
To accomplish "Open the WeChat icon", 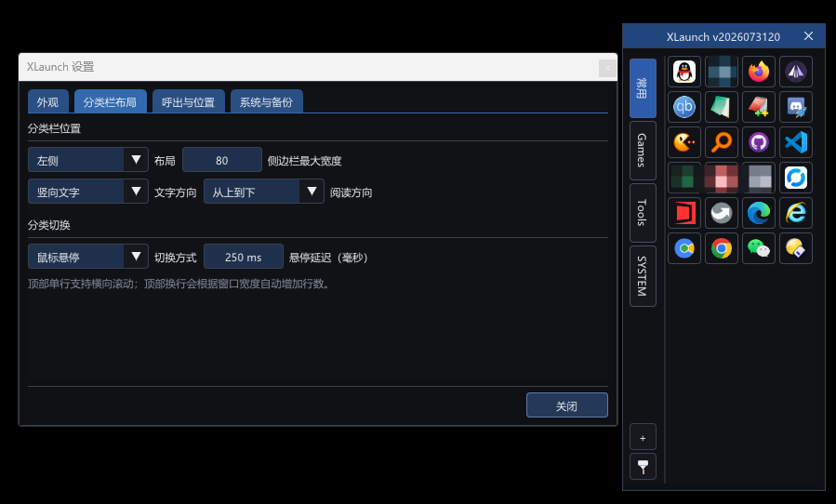I will [758, 248].
